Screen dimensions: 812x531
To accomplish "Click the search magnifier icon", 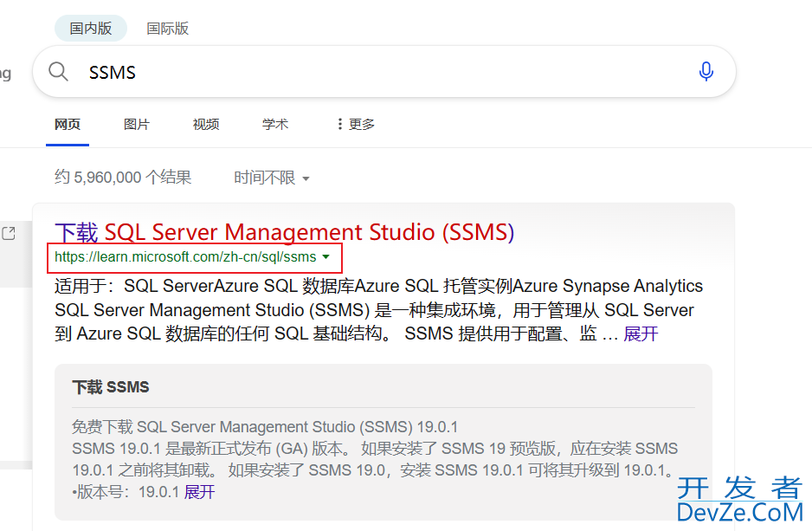I will [58, 72].
